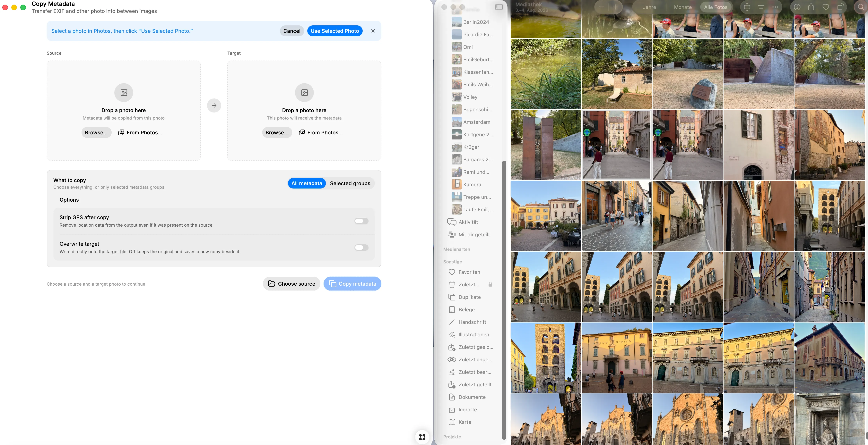This screenshot has width=868, height=445.
Task: Open Duplikate in Photos sidebar
Action: [x=469, y=297]
